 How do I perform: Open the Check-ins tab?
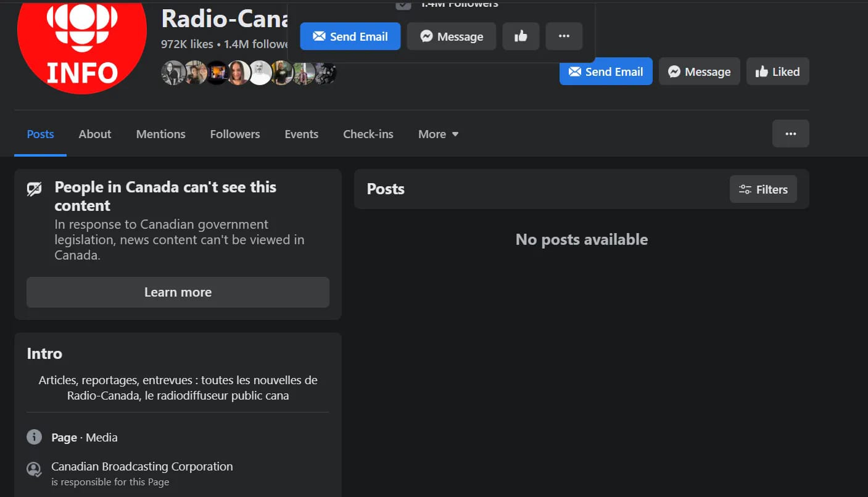tap(368, 134)
